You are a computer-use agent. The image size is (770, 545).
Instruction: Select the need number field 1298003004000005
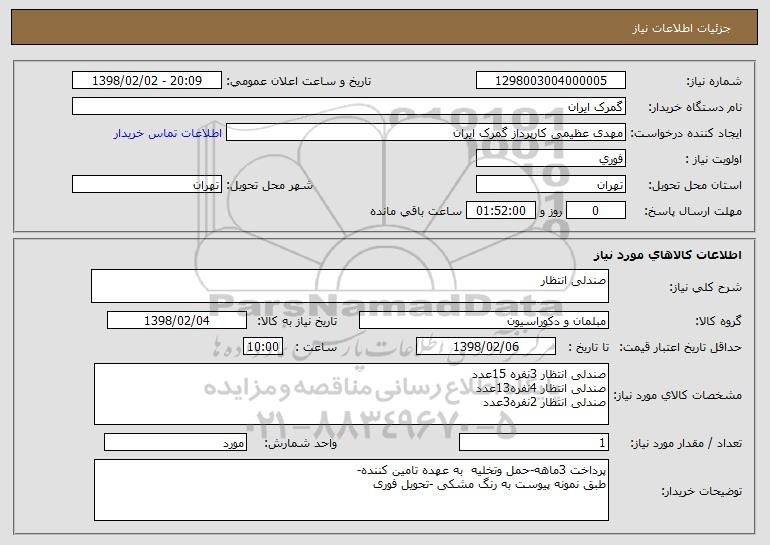(550, 80)
